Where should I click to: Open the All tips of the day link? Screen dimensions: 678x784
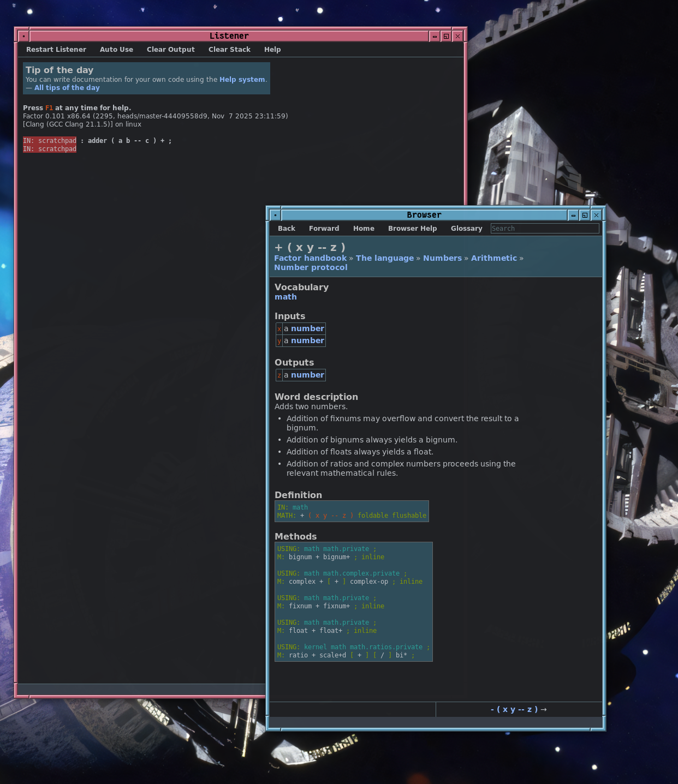click(x=67, y=88)
